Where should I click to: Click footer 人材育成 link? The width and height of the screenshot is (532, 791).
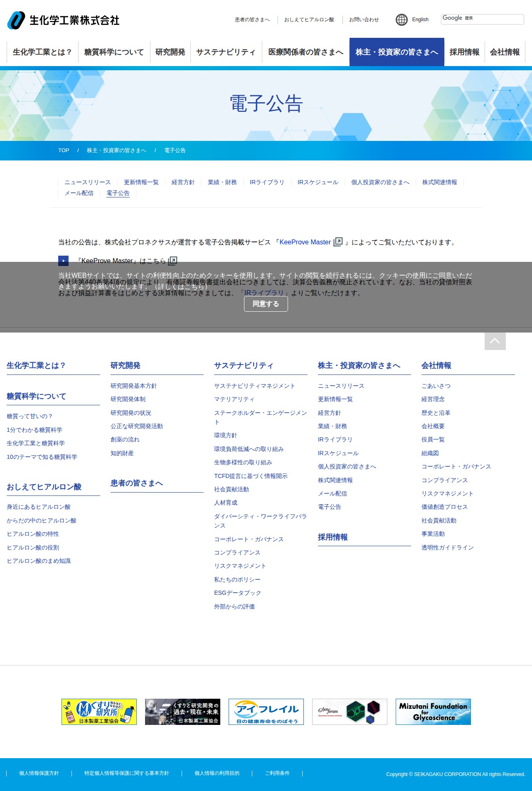(x=226, y=503)
